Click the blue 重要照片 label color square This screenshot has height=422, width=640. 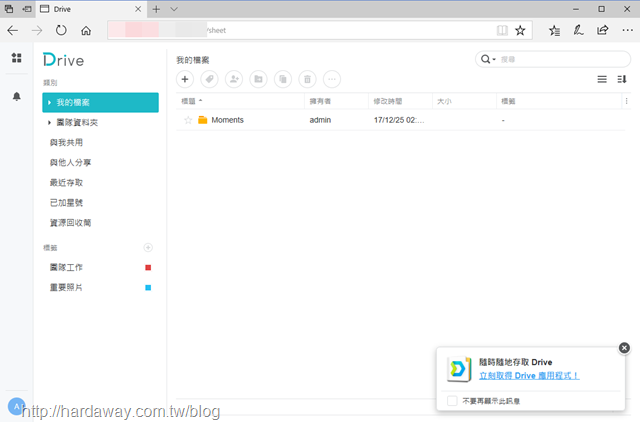click(x=148, y=287)
